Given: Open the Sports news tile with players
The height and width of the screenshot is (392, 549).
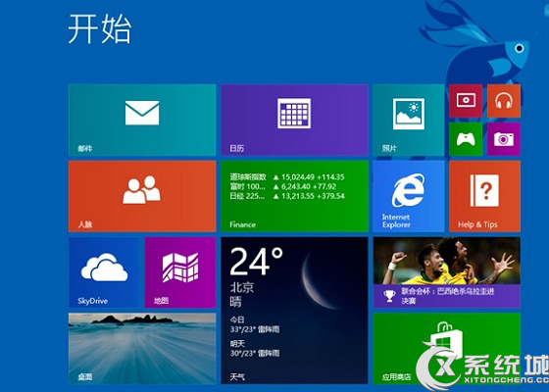Looking at the screenshot, I should pyautogui.click(x=447, y=272).
